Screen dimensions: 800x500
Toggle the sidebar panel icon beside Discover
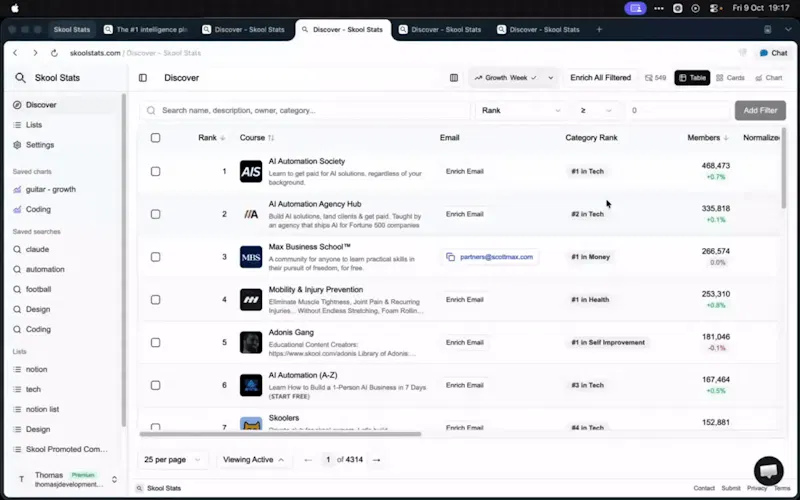(143, 78)
